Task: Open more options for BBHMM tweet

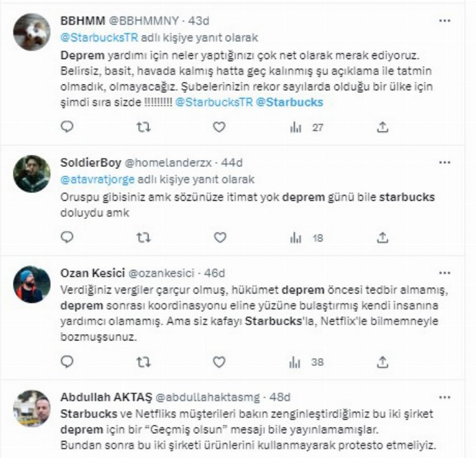Action: point(445,21)
